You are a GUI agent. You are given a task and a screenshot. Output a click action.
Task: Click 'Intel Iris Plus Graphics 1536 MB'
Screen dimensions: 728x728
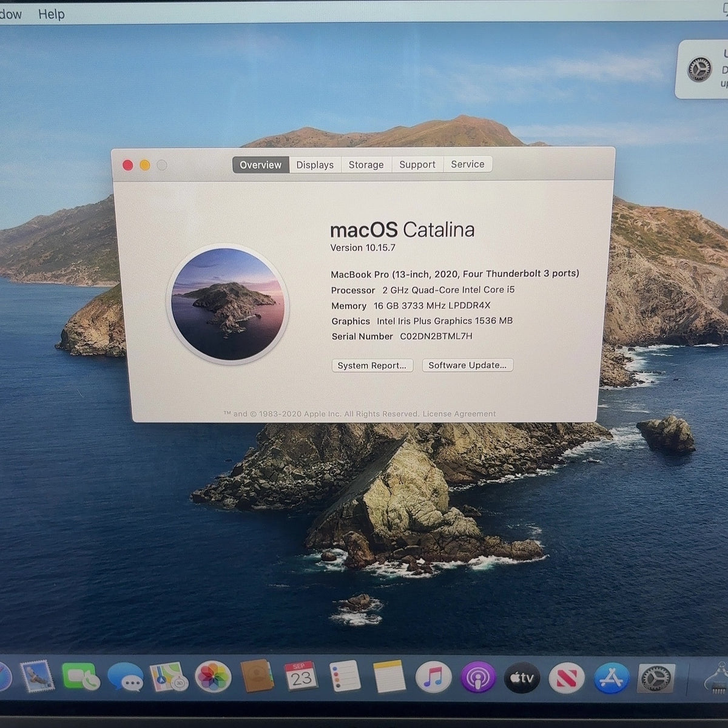(444, 321)
